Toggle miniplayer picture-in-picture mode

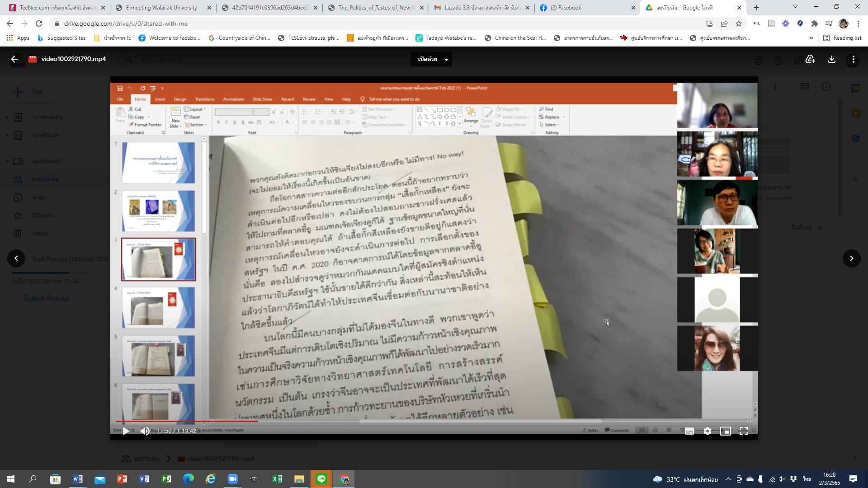click(725, 431)
